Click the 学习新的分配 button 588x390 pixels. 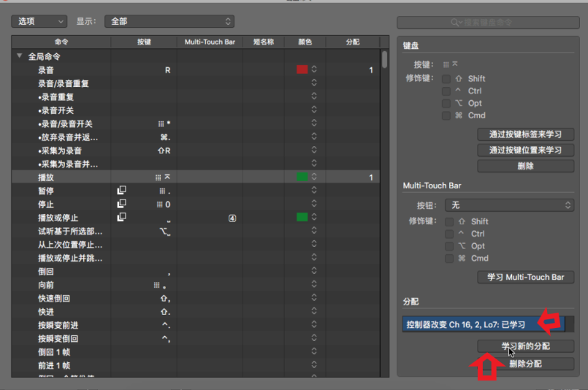[525, 345]
